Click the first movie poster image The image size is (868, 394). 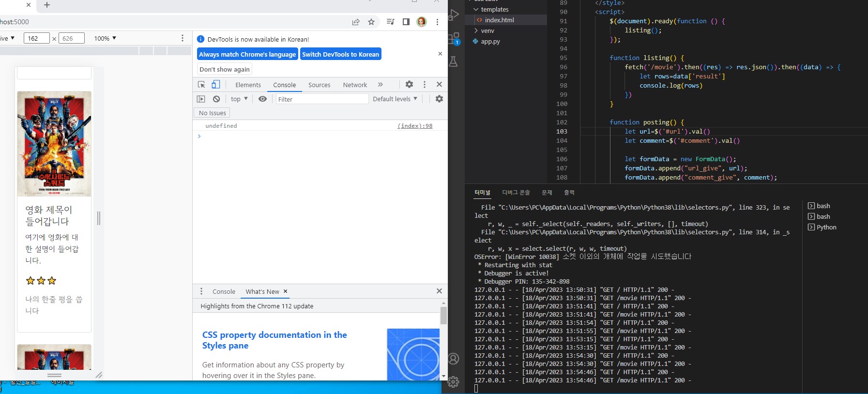click(54, 144)
